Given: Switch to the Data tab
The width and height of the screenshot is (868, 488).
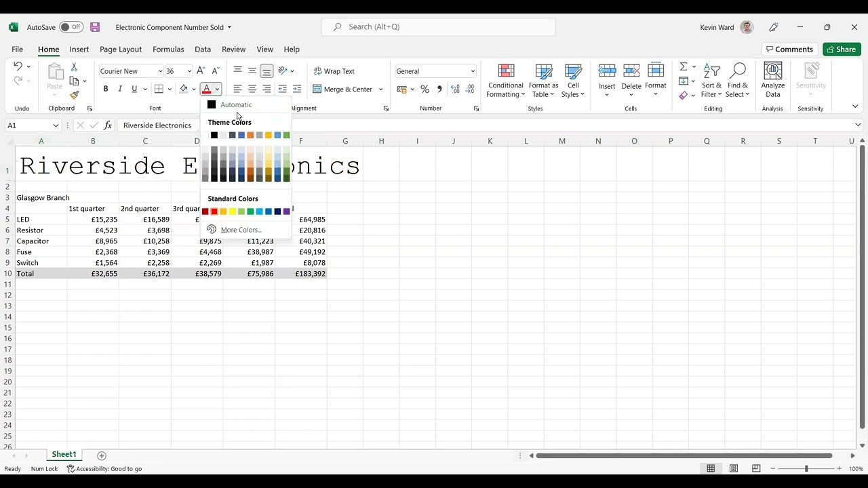Looking at the screenshot, I should [203, 49].
